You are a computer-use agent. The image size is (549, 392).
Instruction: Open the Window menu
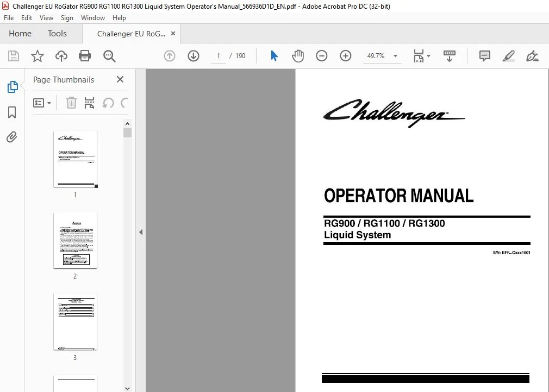[93, 18]
